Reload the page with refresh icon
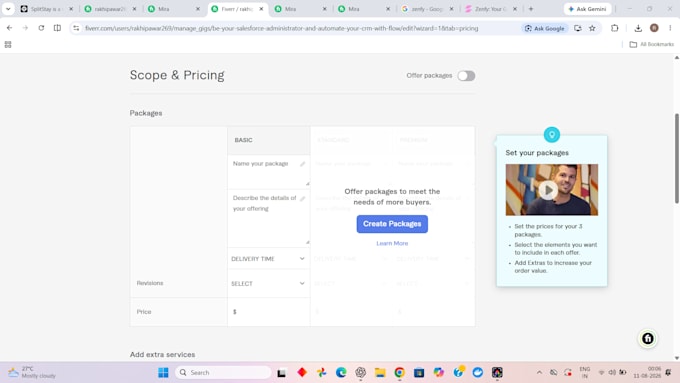Viewport: 680px width, 383px height. [x=41, y=28]
